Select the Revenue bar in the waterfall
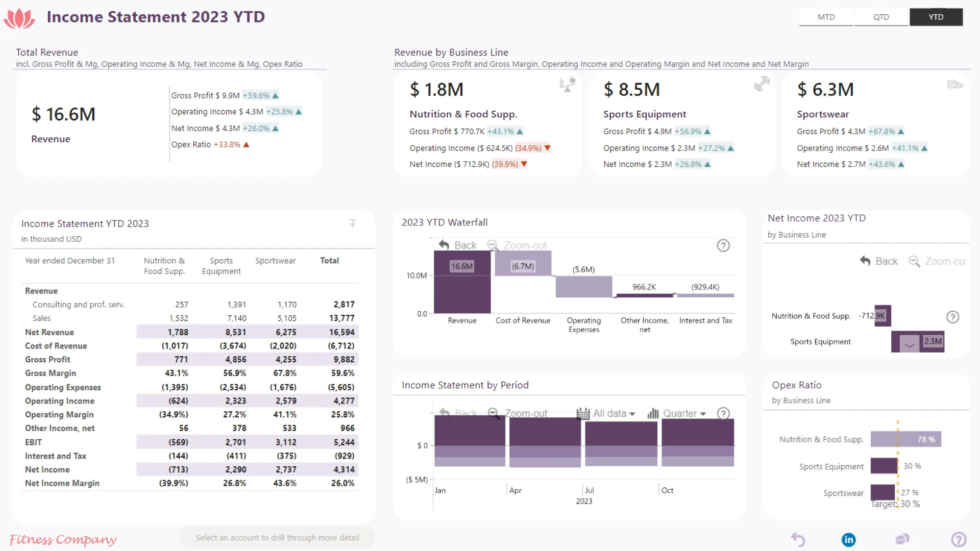 click(x=462, y=282)
